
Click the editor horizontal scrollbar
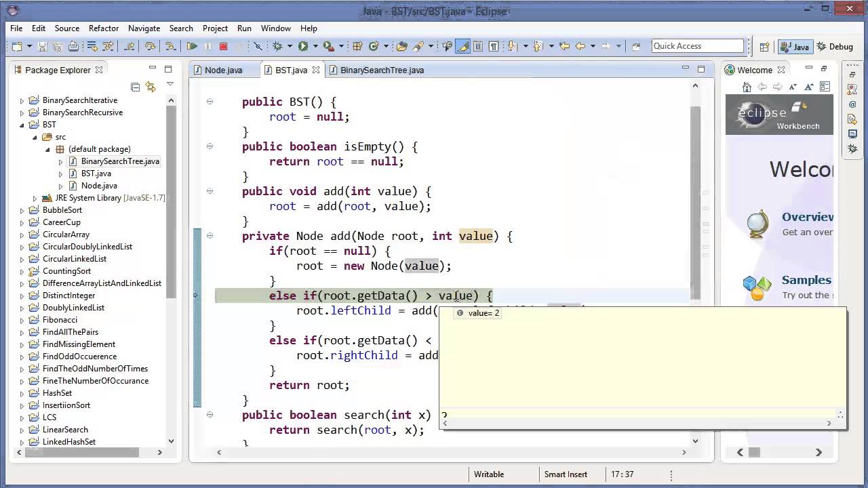[x=451, y=452]
